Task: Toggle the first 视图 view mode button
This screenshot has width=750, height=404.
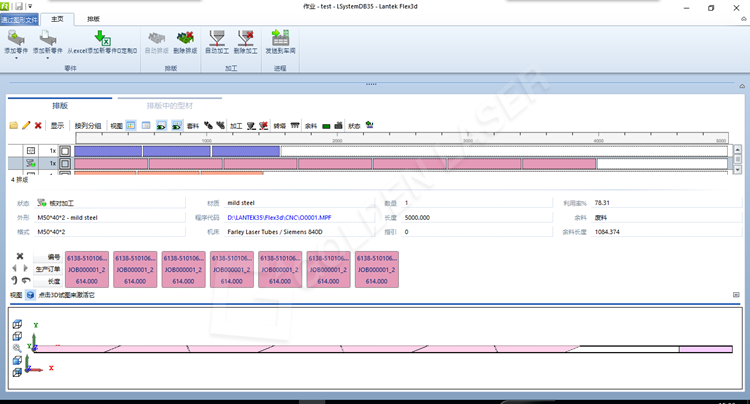Action: pos(131,126)
